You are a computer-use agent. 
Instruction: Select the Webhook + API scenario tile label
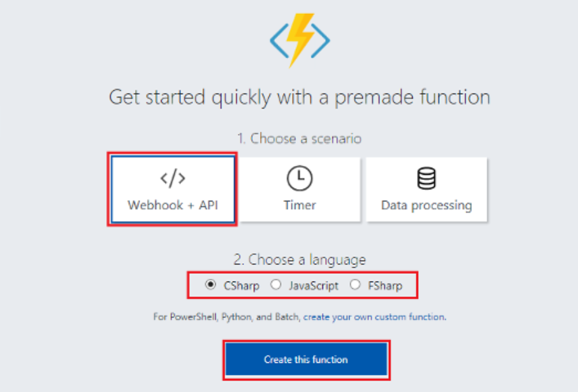[172, 205]
